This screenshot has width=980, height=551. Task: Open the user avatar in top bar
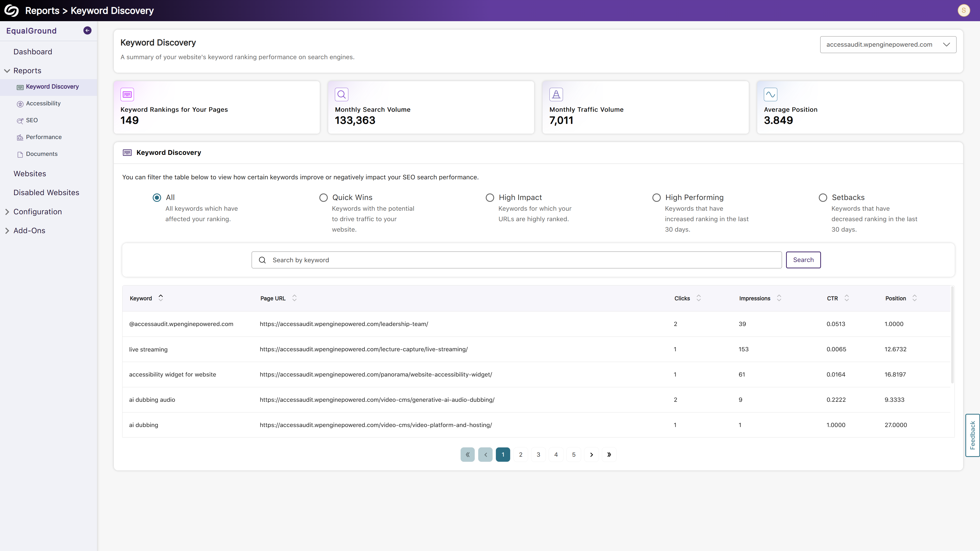click(964, 10)
